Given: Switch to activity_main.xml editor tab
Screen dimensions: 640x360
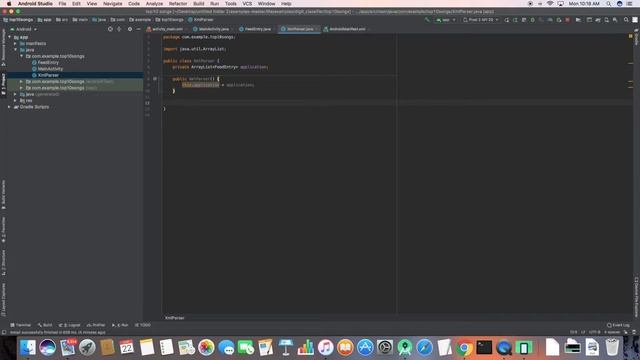Looking at the screenshot, I should [x=167, y=29].
